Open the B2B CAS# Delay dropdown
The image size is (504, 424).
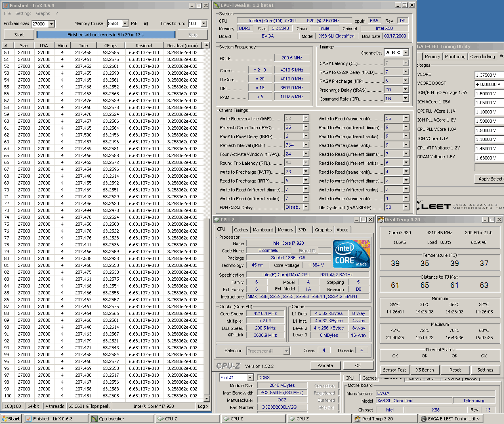(x=306, y=207)
